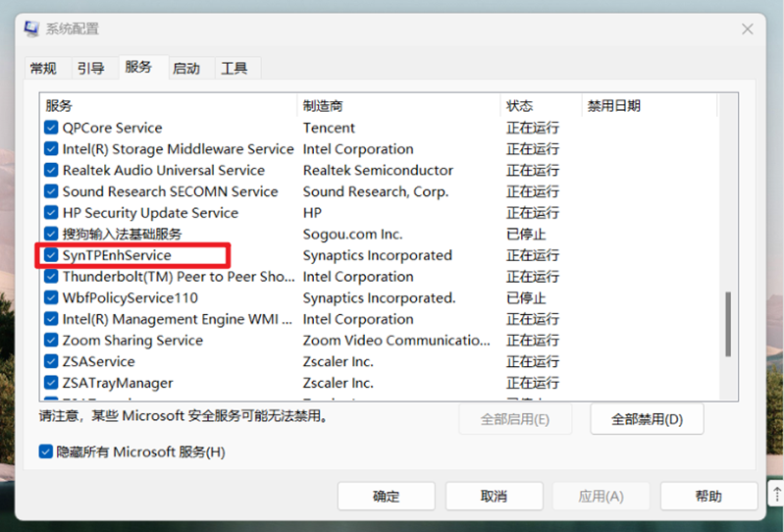Open the 工具 tab
Viewport: 784px width, 532px height.
click(x=235, y=69)
